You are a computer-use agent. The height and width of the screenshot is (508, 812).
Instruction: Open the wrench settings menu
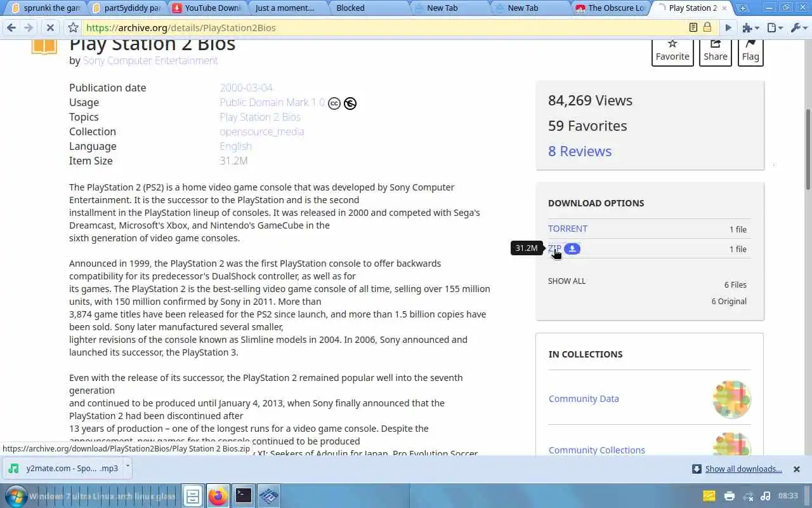[798, 28]
